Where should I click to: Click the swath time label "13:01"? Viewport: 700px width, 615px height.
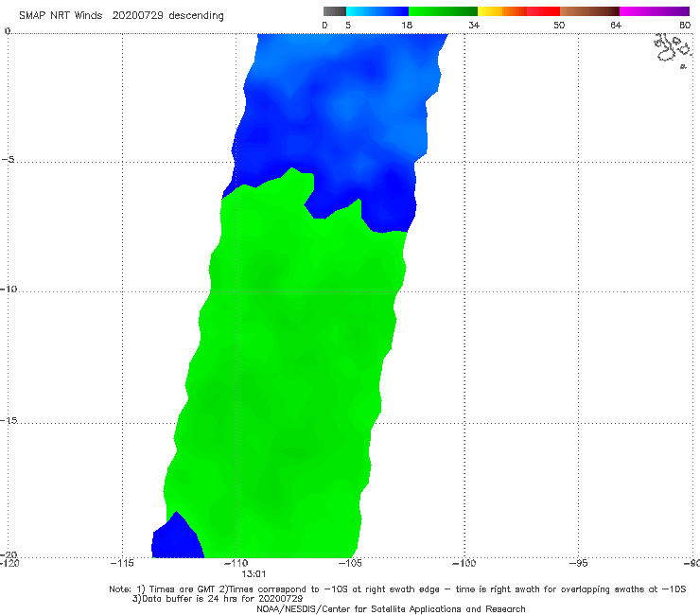click(x=254, y=574)
